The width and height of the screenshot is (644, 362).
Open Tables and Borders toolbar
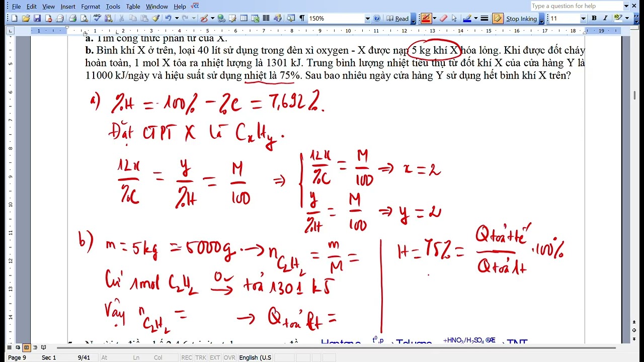[232, 18]
